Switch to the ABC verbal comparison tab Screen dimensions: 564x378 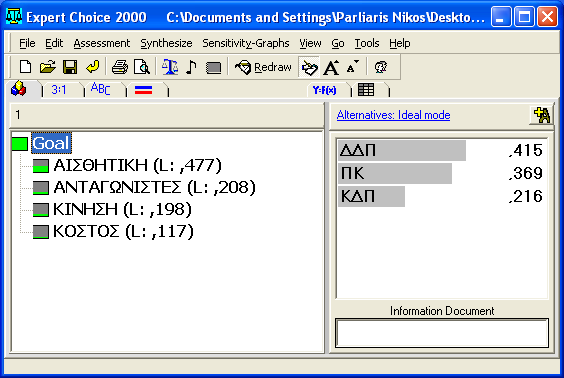(100, 89)
